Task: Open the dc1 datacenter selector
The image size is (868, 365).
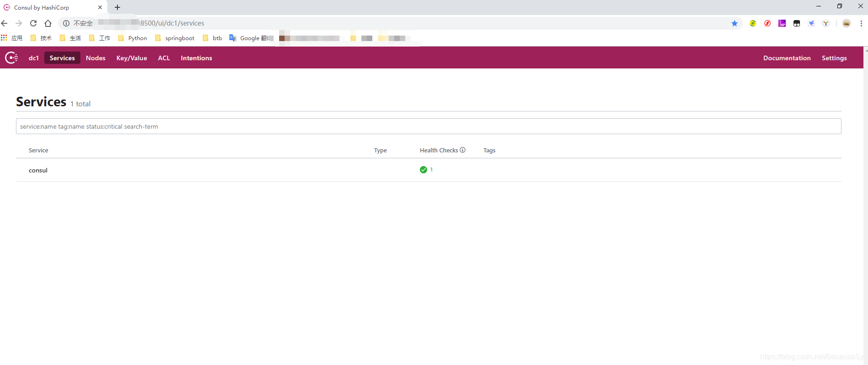Action: (x=34, y=58)
